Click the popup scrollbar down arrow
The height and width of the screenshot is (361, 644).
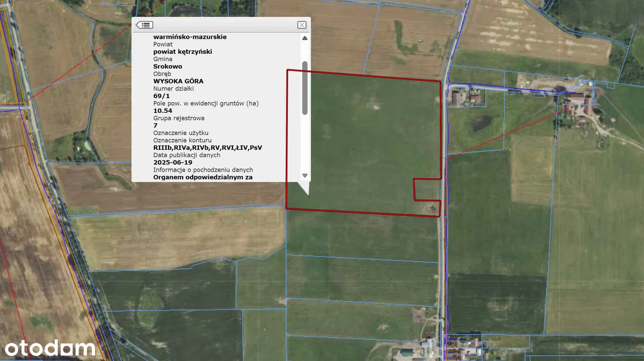304,175
